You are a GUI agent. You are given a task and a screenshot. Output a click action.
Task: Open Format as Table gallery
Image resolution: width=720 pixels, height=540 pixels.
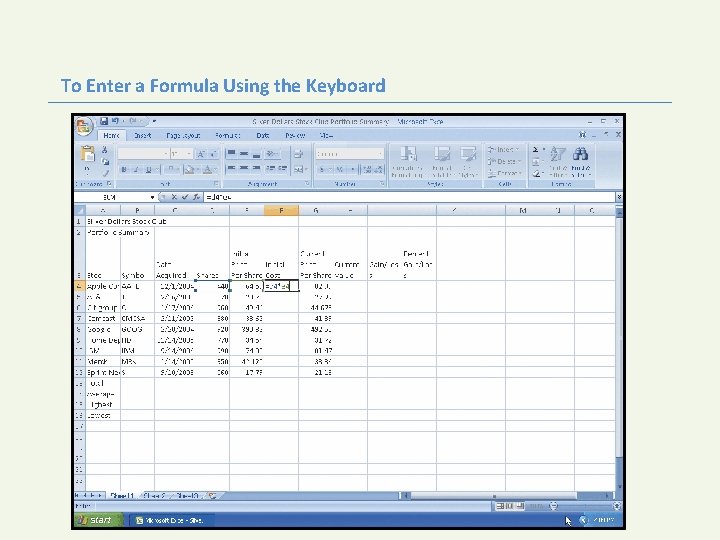click(442, 162)
